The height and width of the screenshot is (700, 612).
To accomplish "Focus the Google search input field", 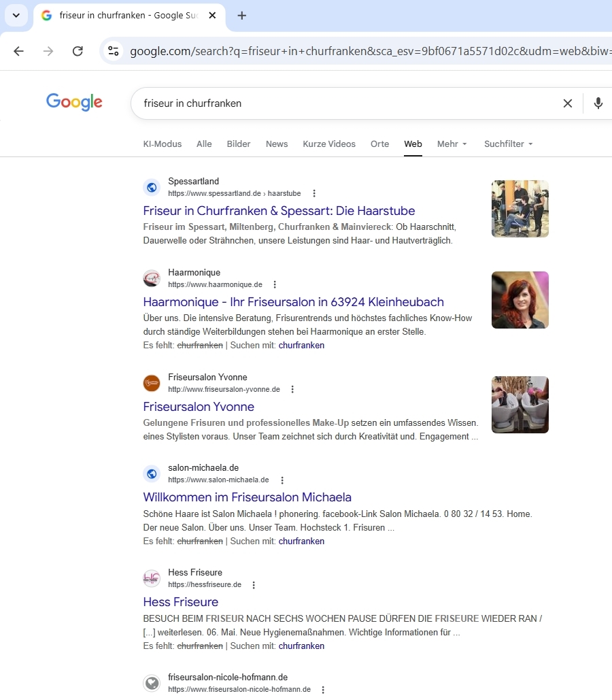I will click(x=340, y=103).
